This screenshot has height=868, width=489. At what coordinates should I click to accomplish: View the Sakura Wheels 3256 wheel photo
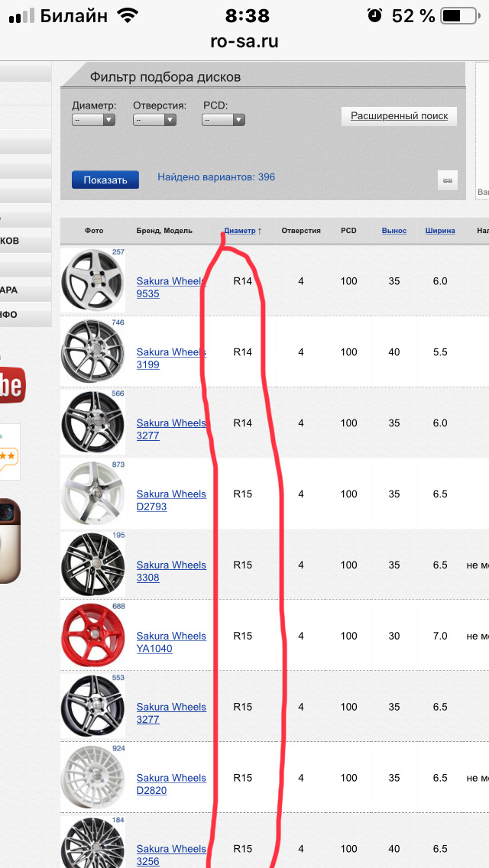click(93, 843)
